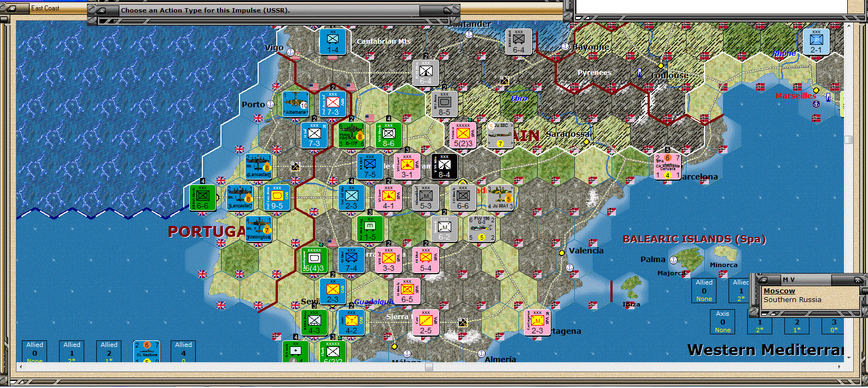Image resolution: width=868 pixels, height=388 pixels.
Task: Select the 1-4 blue division near Vigo
Action: 333,42
